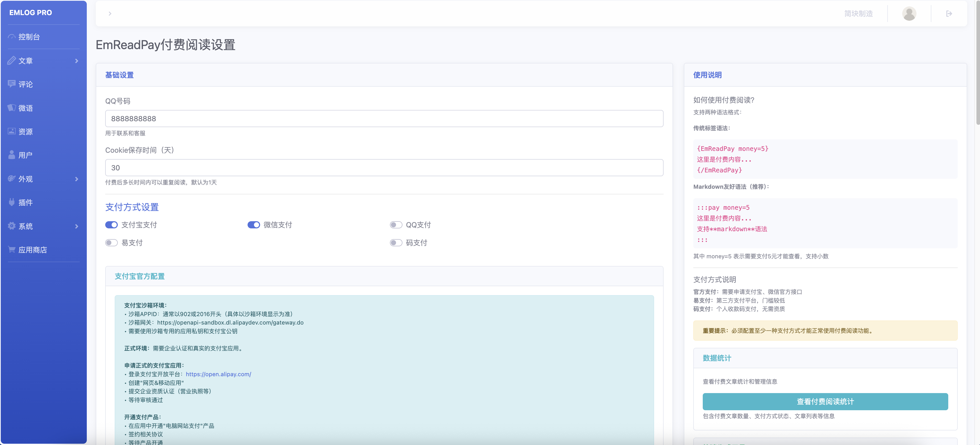Open 微语 in the sidebar menu
The width and height of the screenshot is (980, 445).
(x=26, y=108)
